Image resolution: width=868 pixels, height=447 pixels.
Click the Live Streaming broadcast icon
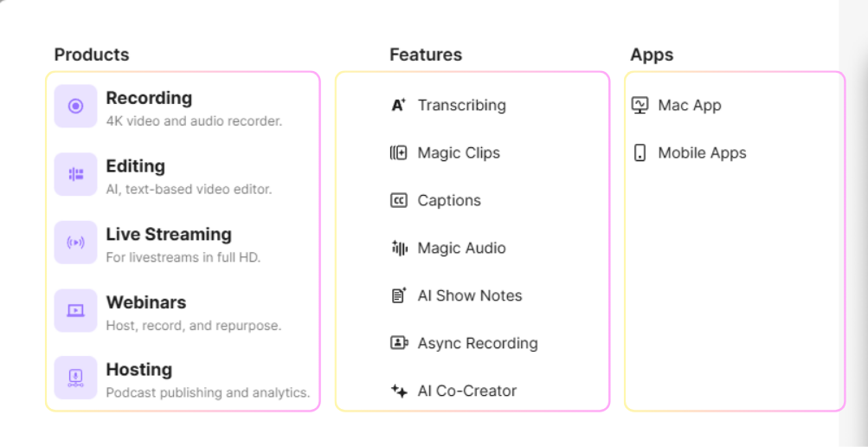pos(75,243)
